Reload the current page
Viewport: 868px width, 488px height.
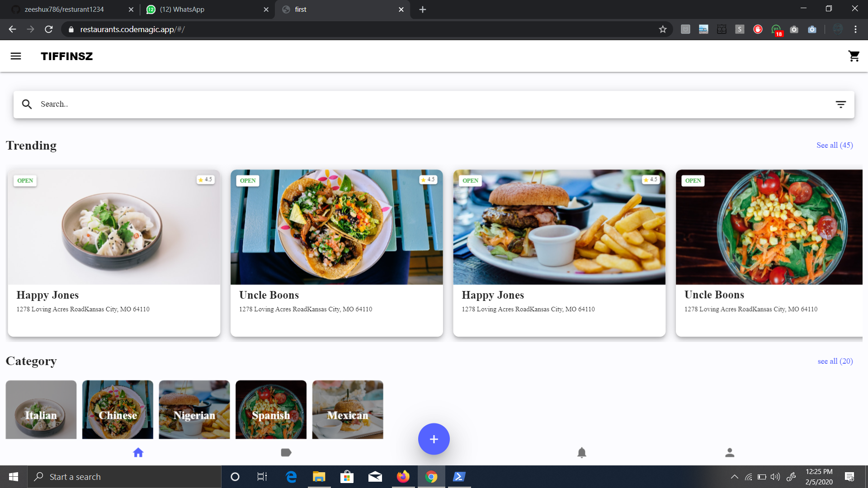(49, 29)
